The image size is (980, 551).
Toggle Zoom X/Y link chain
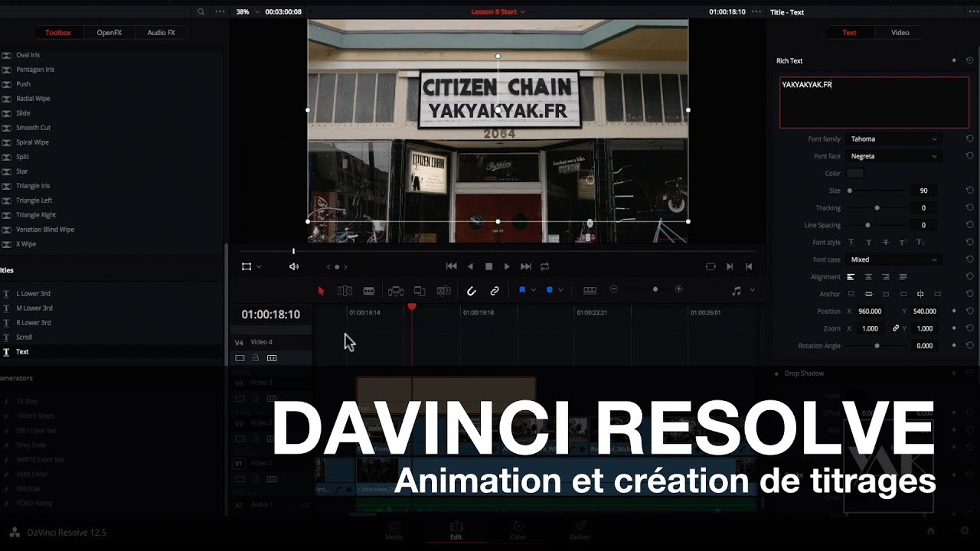coord(896,328)
